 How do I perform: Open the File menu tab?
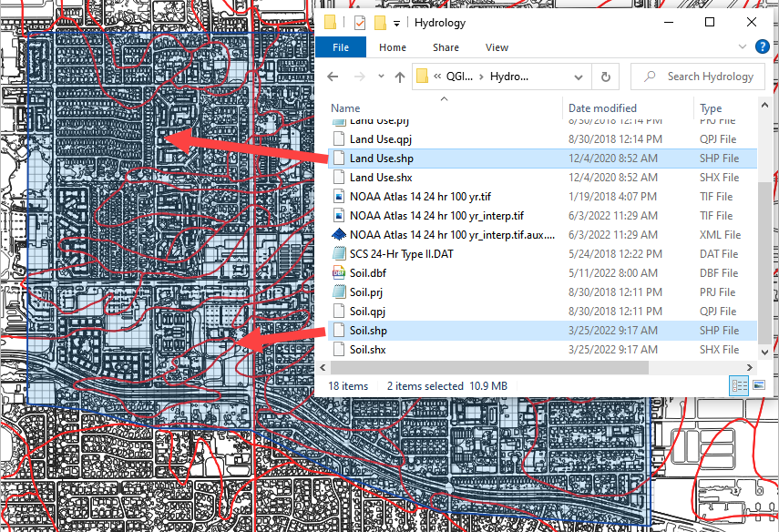pyautogui.click(x=341, y=47)
